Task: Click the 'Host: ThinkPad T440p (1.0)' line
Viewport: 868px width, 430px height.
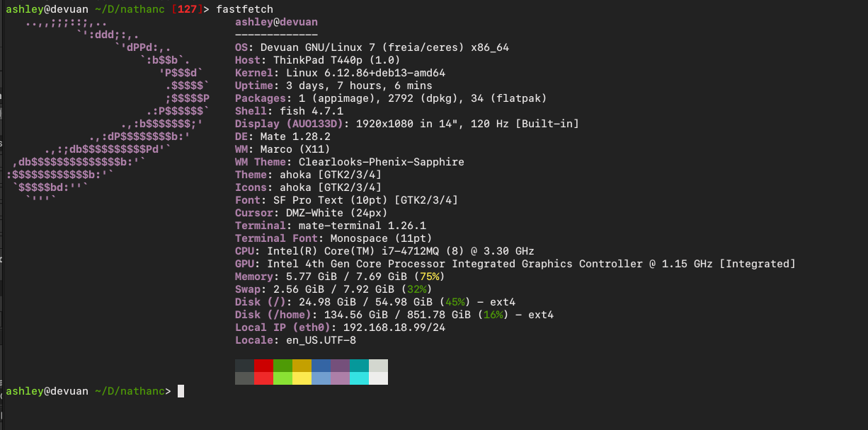Action: tap(317, 60)
